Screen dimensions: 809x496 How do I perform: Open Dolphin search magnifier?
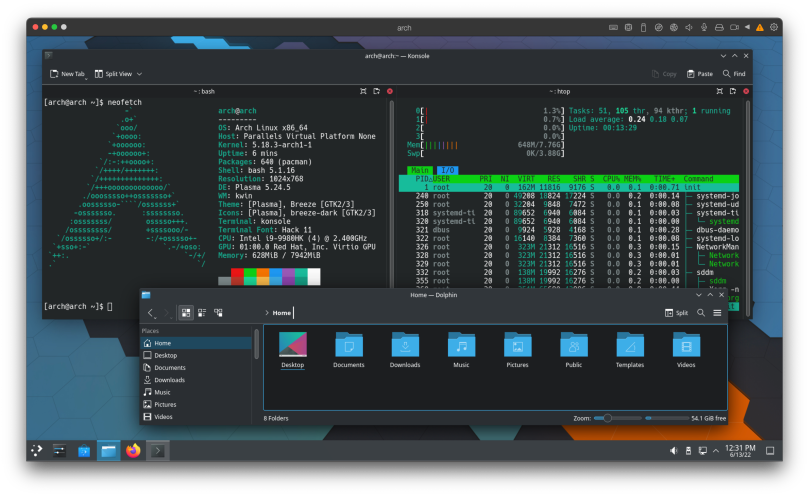point(701,313)
